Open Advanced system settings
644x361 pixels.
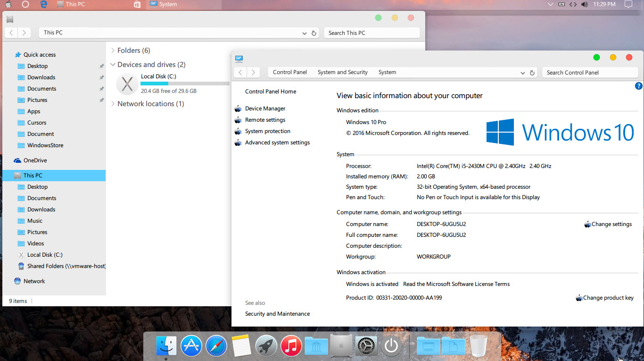277,142
